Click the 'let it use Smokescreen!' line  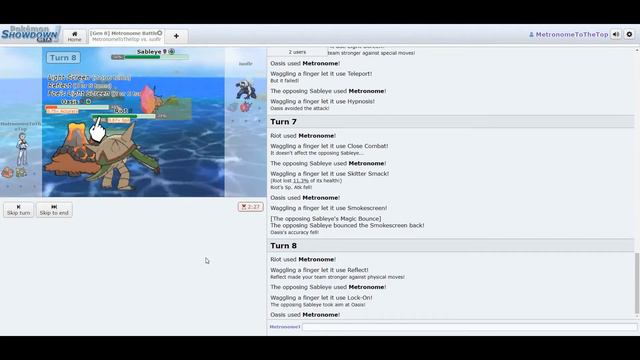click(329, 208)
